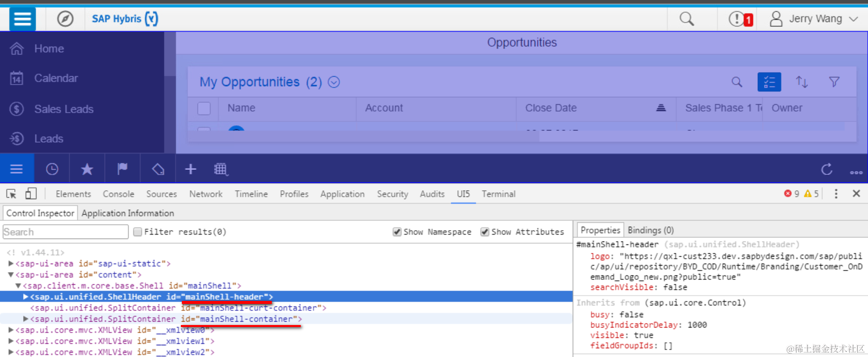Click the refresh icon in bottom toolbar

point(827,169)
